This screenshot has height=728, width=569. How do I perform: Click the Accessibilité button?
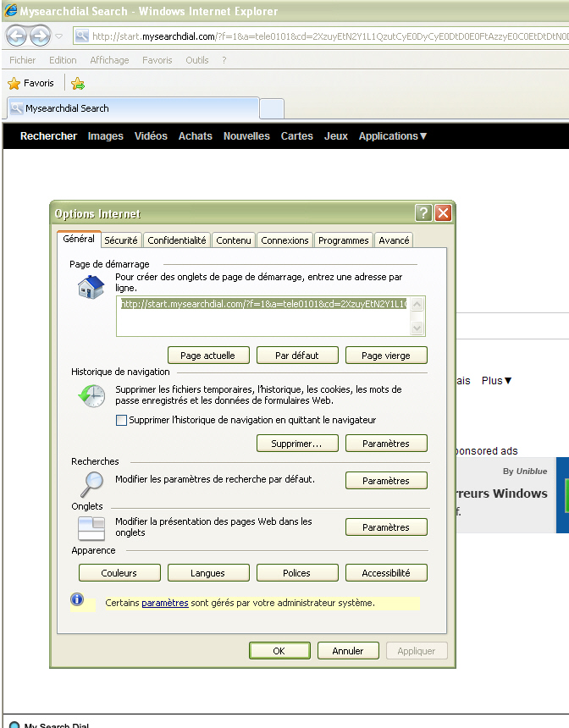386,573
